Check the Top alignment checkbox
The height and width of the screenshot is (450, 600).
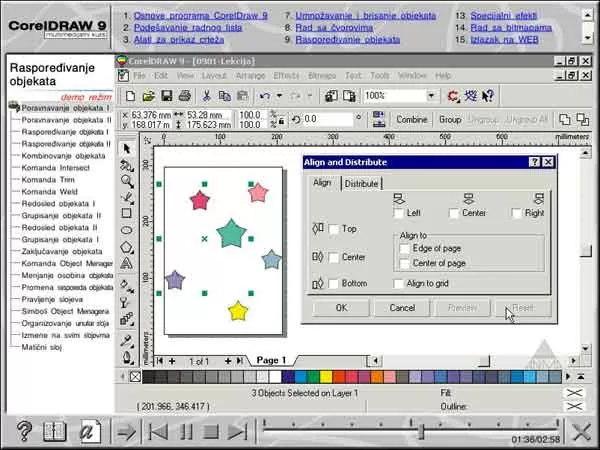pos(334,229)
